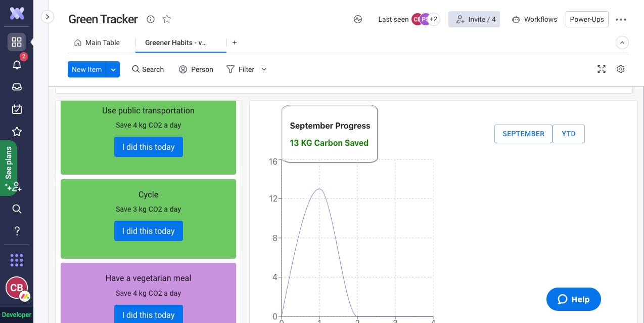Viewport: 644px width, 323px height.
Task: Click the Green Tracker board title
Action: coord(103,19)
